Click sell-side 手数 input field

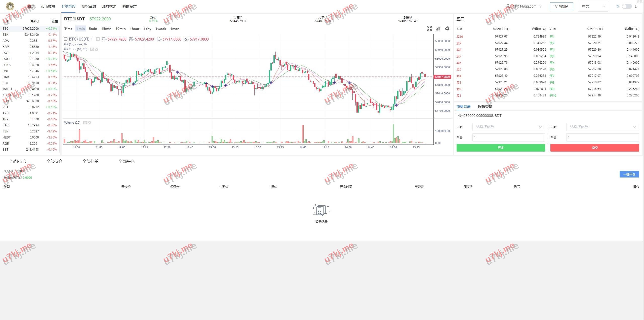tap(602, 137)
